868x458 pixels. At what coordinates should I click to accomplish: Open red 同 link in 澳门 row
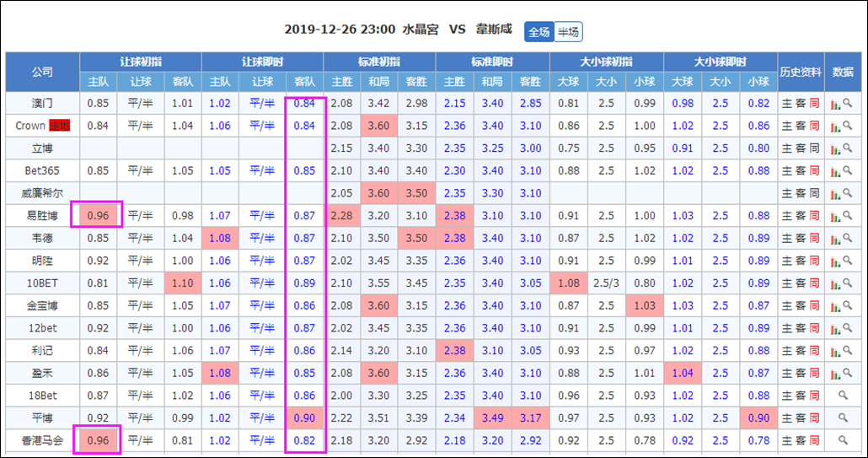[x=814, y=103]
